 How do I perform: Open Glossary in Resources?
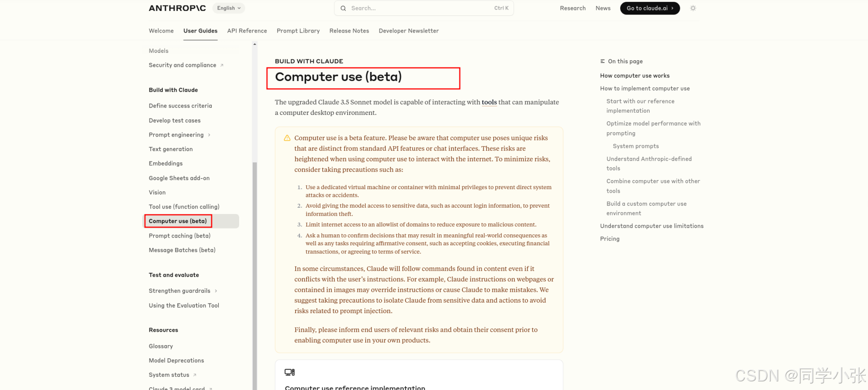coord(160,346)
